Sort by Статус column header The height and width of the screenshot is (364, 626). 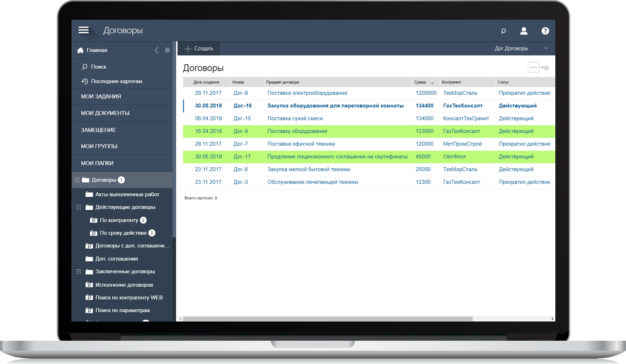[503, 82]
